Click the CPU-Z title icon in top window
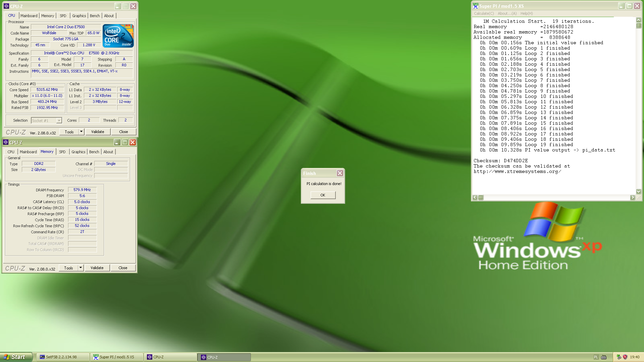This screenshot has height=362, width=644. coord(6,6)
